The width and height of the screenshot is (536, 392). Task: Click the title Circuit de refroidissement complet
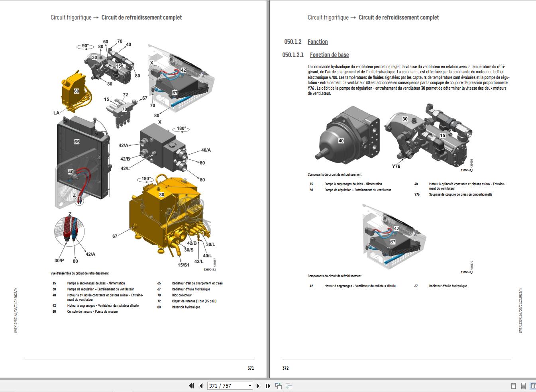pos(141,17)
